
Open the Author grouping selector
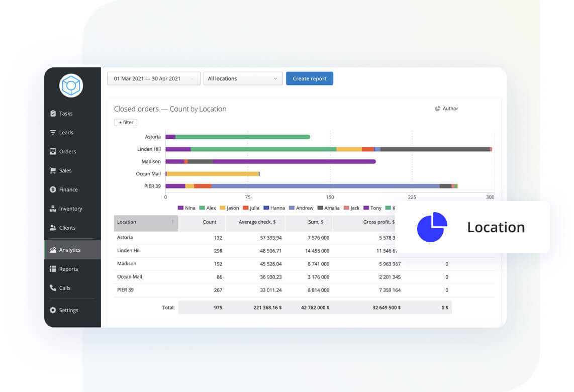(446, 108)
